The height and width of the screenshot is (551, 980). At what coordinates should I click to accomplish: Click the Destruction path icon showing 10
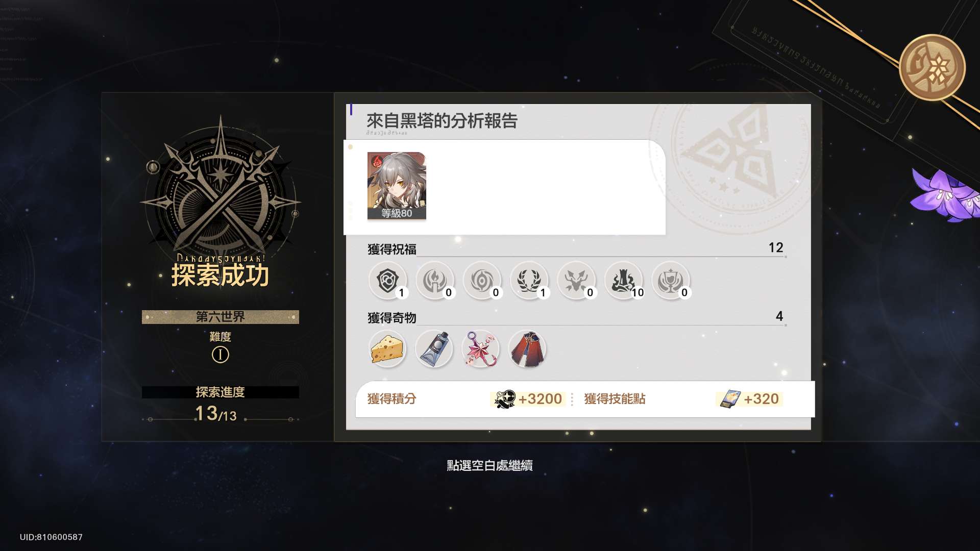[623, 280]
